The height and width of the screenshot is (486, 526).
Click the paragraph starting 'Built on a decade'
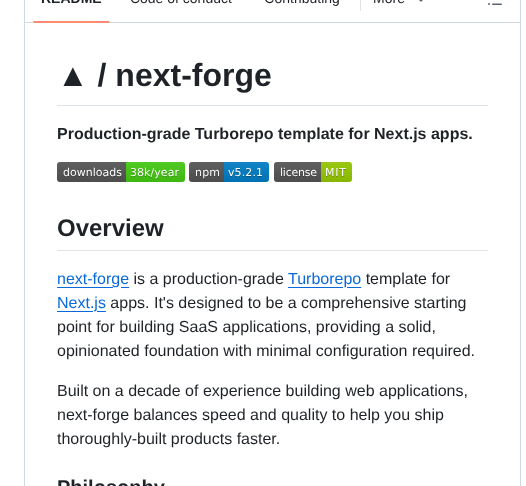(262, 415)
